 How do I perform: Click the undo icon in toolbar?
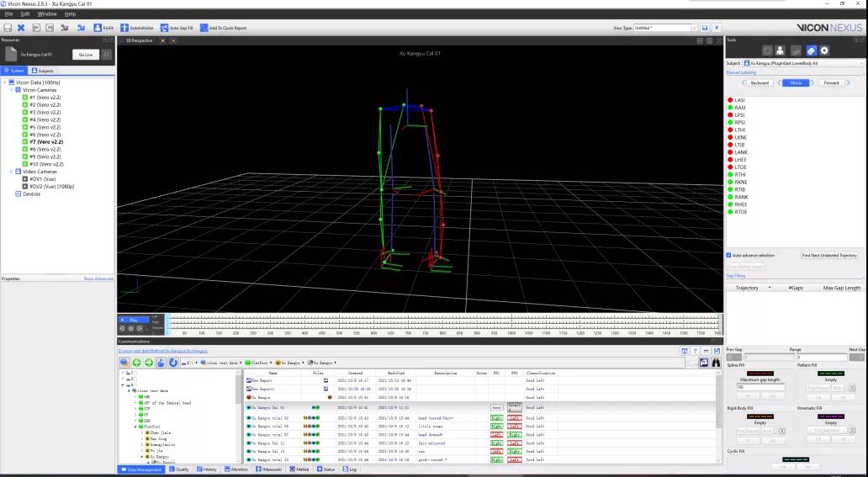[x=36, y=28]
